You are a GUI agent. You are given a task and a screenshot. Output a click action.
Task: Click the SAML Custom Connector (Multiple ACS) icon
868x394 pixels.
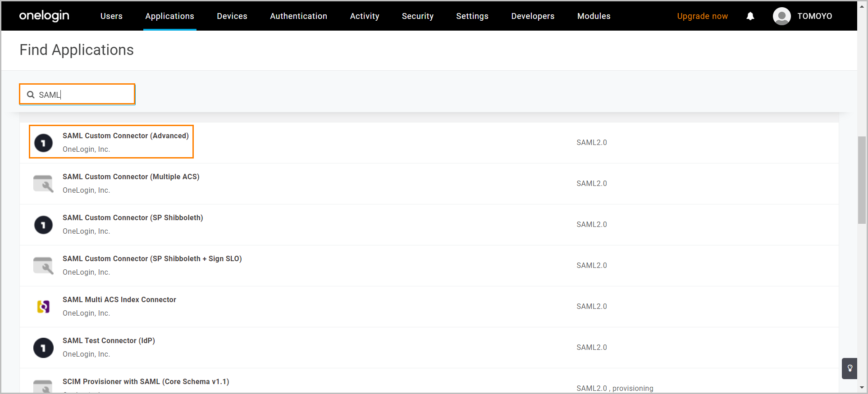coord(43,184)
